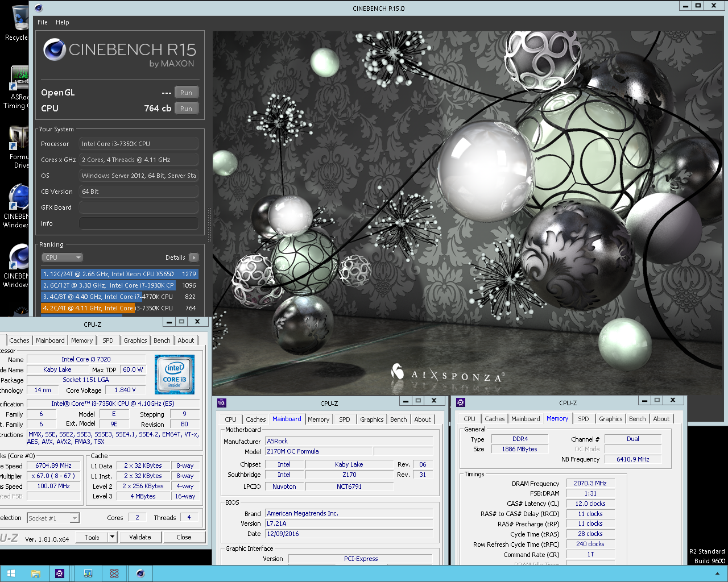Open the Graphics tab in the CPU-Z Mainboard window

click(372, 419)
